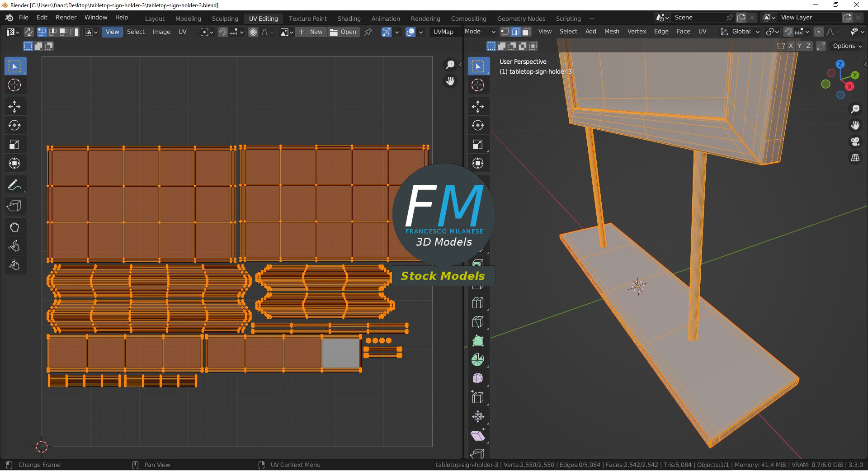Open the Global transform orientation dropdown
The height and width of the screenshot is (471, 868).
[740, 32]
